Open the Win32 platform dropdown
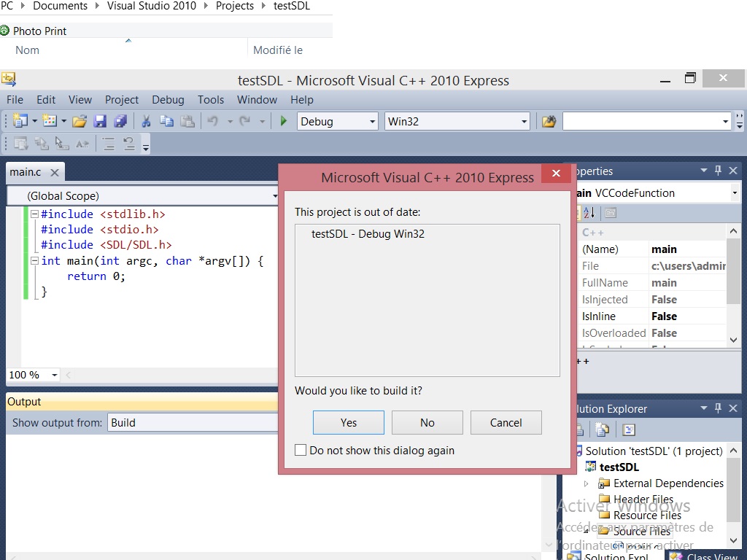747x560 pixels. (524, 122)
